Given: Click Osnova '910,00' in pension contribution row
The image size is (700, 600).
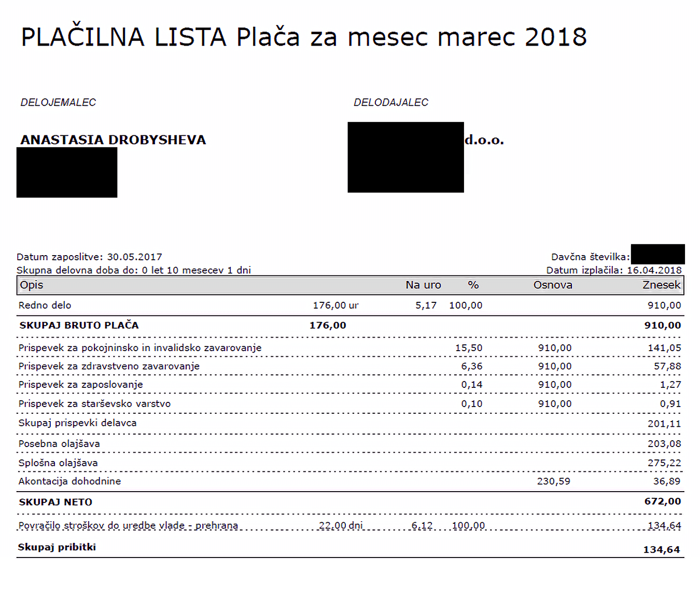Looking at the screenshot, I should (555, 348).
